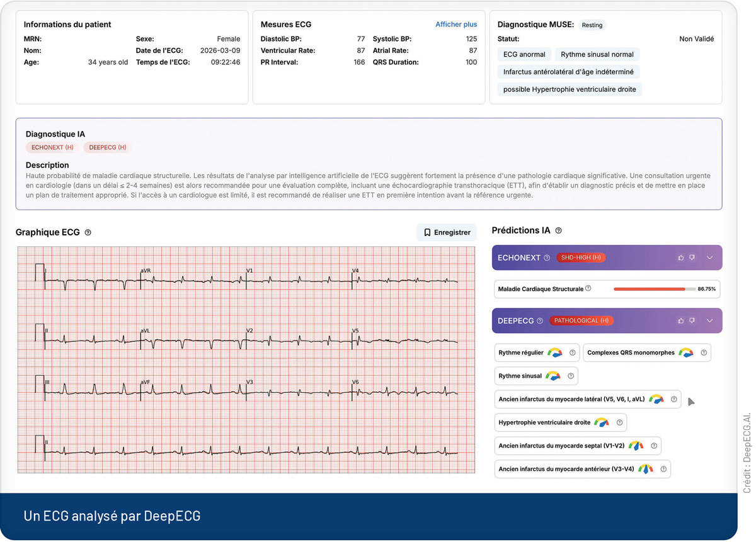Screen dimensions: 756x542
Task: Click Infarctus antérolatéral d'âge indéterminé tag
Action: click(569, 72)
